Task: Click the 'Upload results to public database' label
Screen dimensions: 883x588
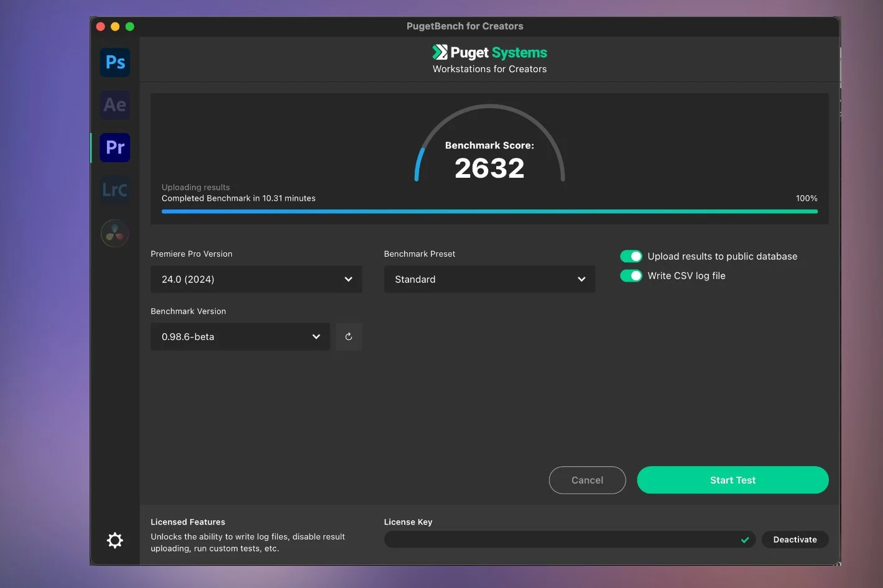Action: coord(722,256)
